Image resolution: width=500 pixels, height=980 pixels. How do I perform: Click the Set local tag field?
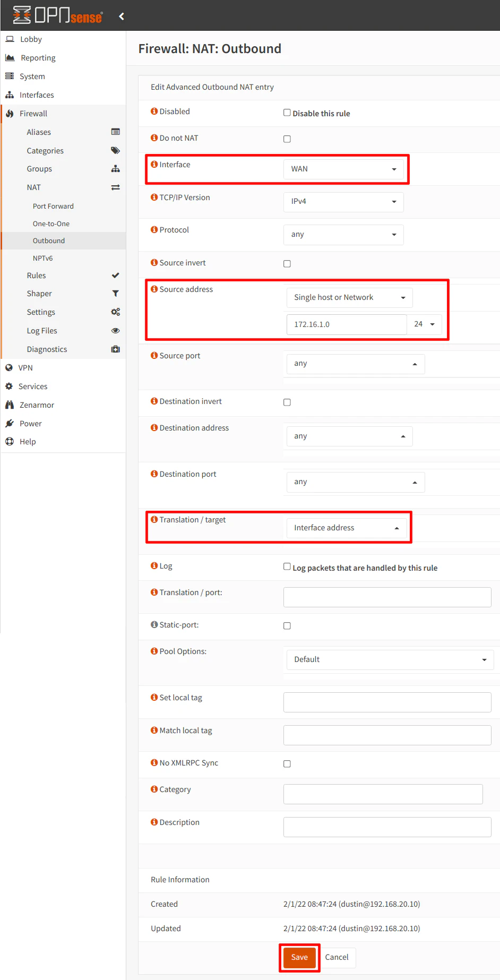[387, 702]
